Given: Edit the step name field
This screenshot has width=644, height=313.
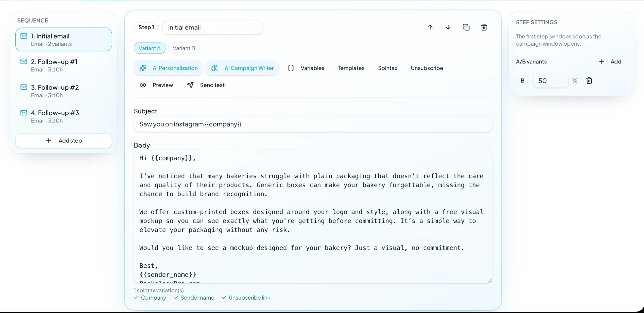Looking at the screenshot, I should 213,28.
